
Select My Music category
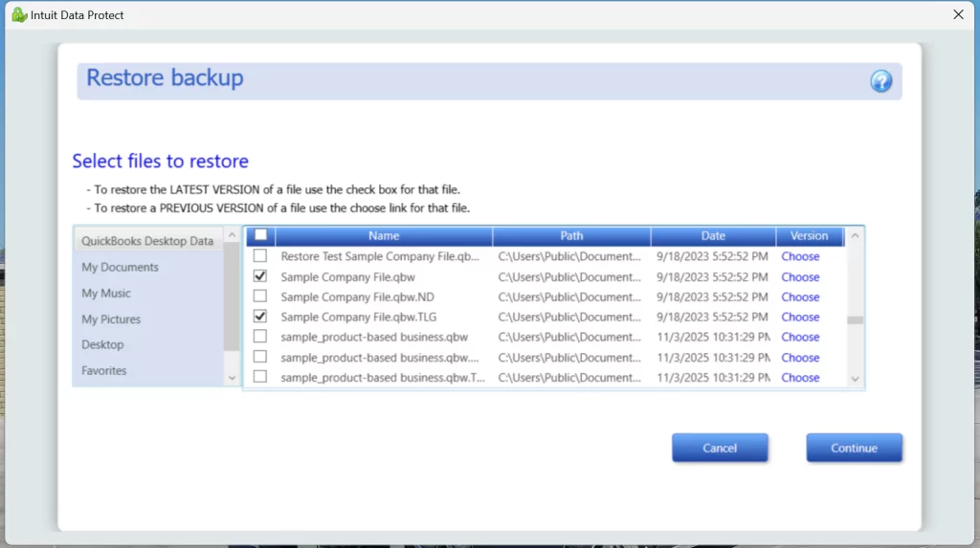(x=105, y=293)
